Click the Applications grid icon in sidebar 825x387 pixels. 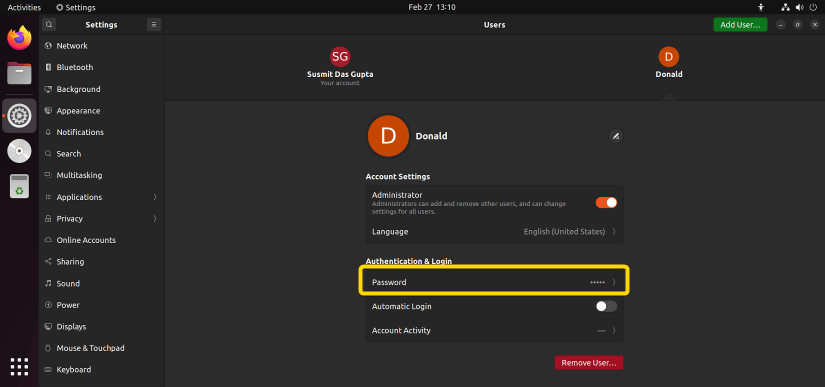(48, 197)
